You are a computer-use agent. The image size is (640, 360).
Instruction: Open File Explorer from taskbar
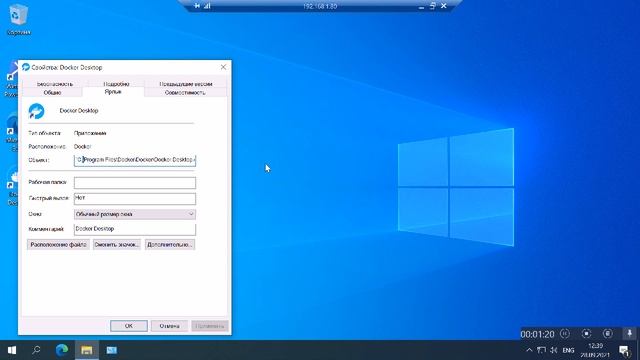(x=87, y=350)
